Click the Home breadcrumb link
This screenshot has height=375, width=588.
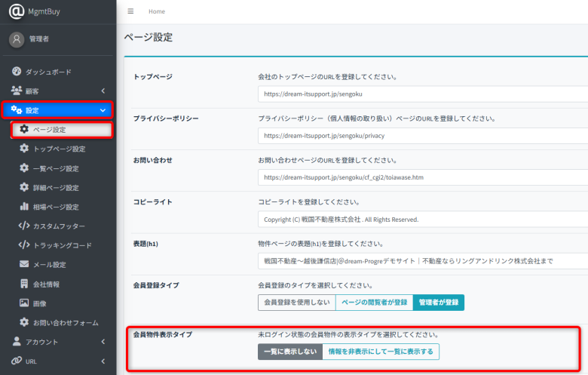point(157,11)
